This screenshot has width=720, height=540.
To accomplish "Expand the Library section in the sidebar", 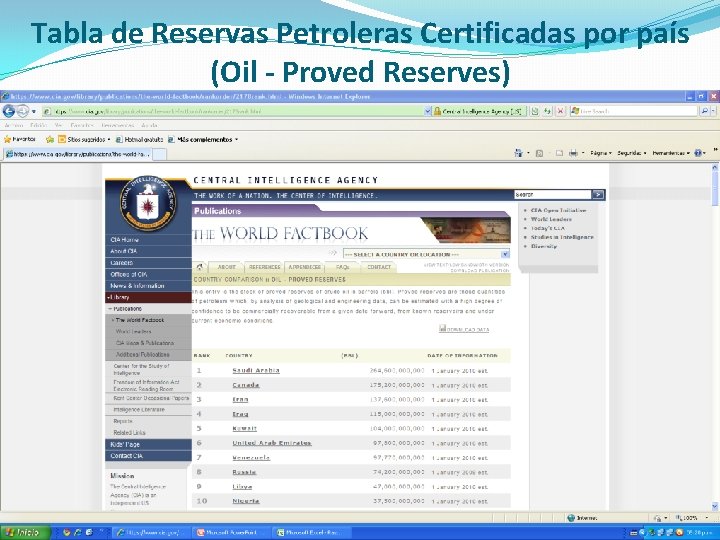I will point(148,297).
